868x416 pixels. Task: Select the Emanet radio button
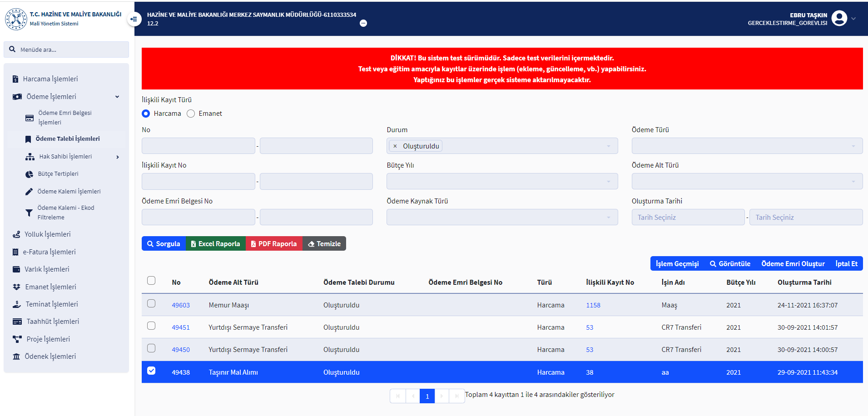[x=191, y=114]
